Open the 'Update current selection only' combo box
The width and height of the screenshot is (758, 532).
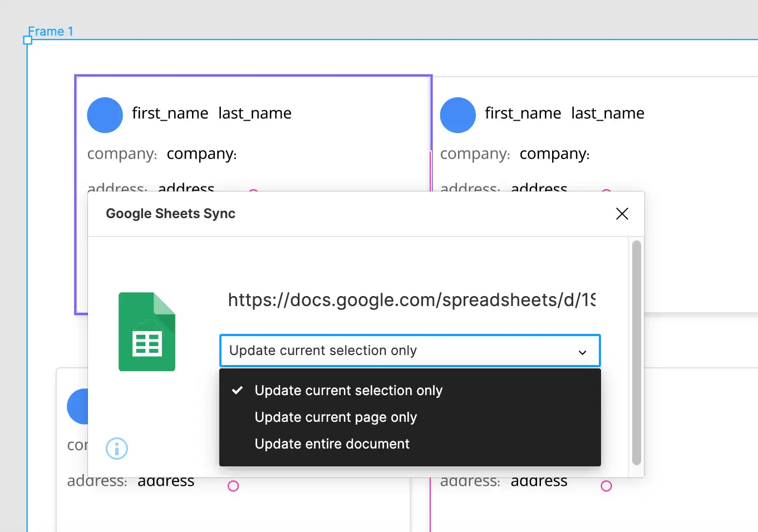pos(410,351)
